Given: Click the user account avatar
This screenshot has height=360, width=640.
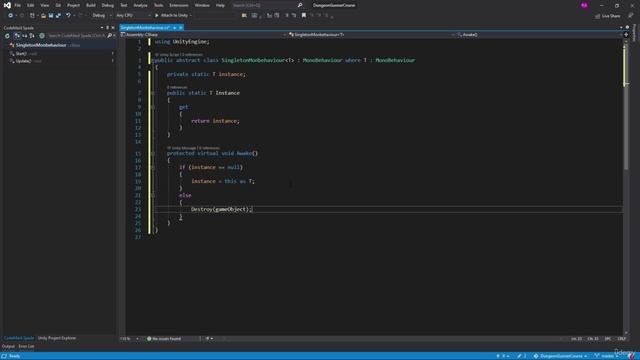Looking at the screenshot, I should 584,5.
